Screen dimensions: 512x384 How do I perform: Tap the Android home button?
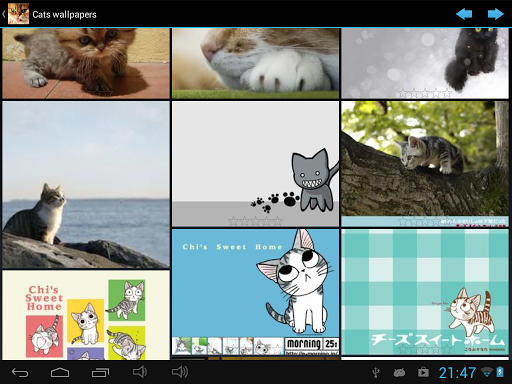(x=60, y=372)
